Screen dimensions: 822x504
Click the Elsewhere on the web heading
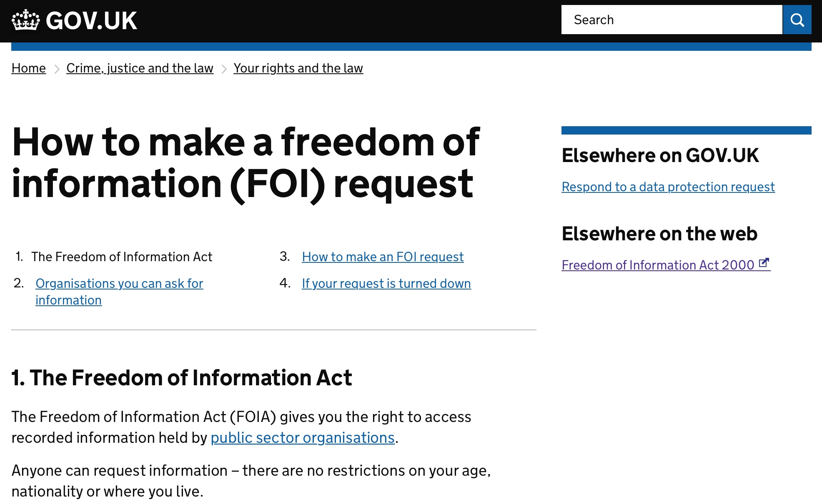[659, 234]
